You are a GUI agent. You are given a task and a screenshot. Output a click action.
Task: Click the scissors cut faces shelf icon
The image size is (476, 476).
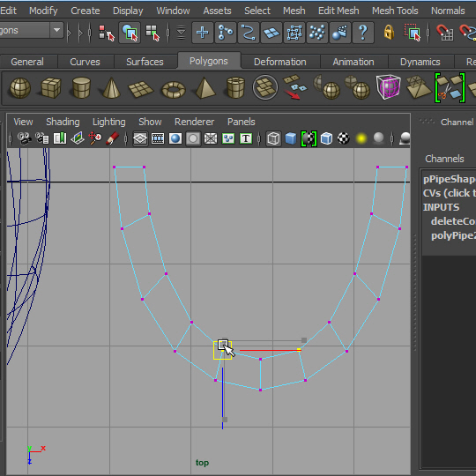pos(450,88)
